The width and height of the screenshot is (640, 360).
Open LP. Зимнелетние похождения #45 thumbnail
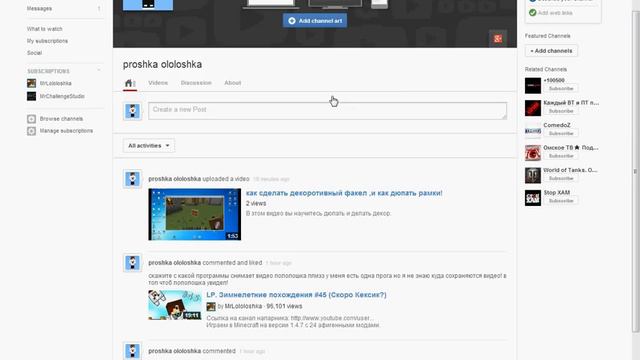point(175,305)
